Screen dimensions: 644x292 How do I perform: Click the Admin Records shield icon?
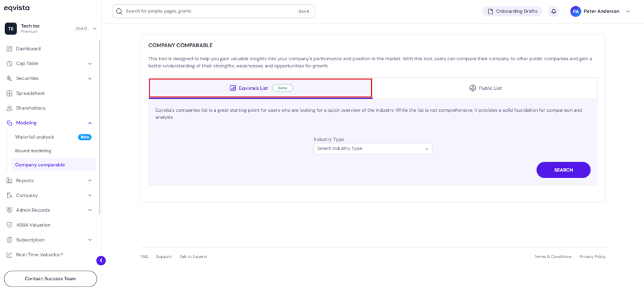coord(10,210)
